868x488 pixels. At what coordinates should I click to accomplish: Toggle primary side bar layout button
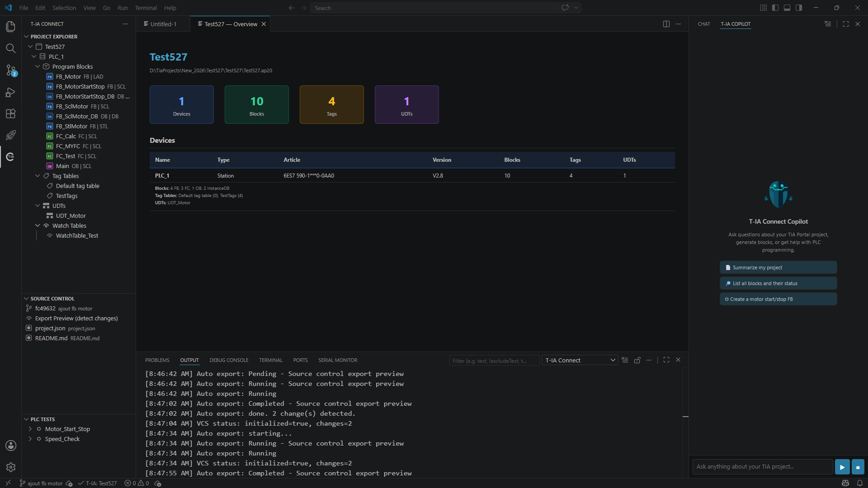[775, 8]
